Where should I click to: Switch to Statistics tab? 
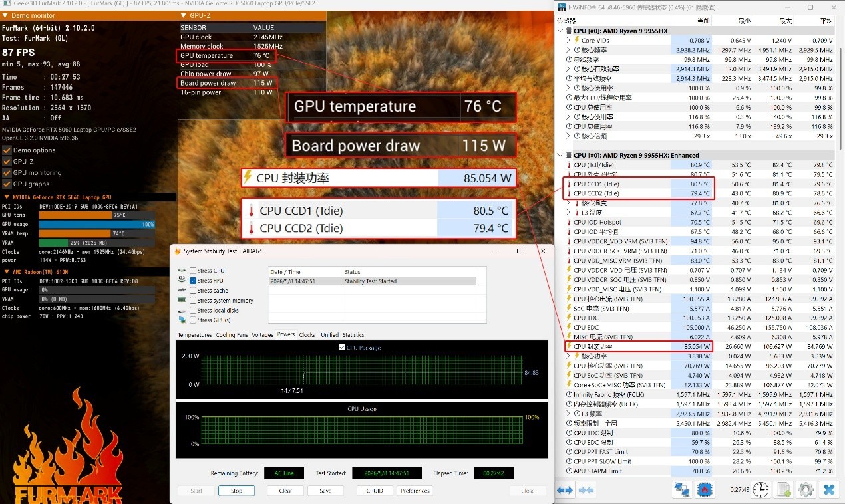pyautogui.click(x=353, y=335)
